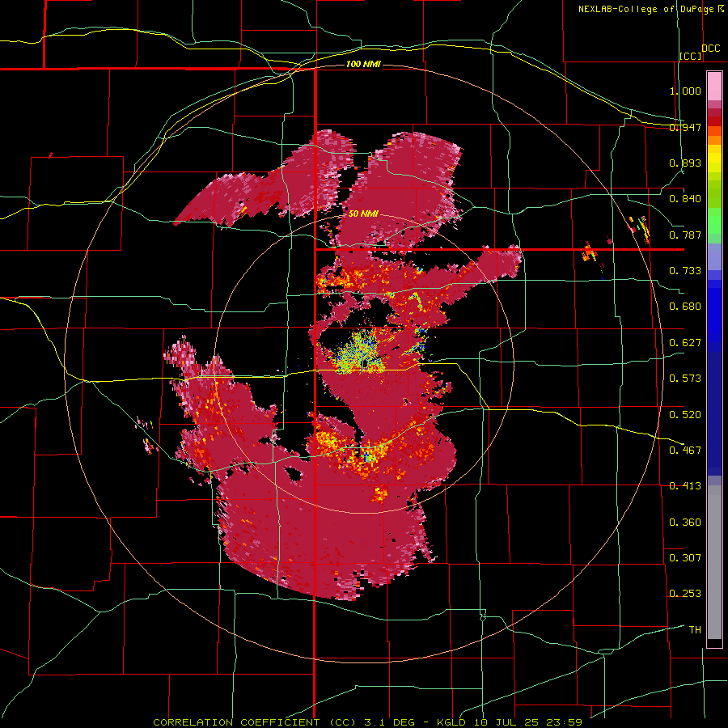Click the NEXLAB-College of DuPage title text
This screenshot has width=728, height=728.
pos(645,9)
